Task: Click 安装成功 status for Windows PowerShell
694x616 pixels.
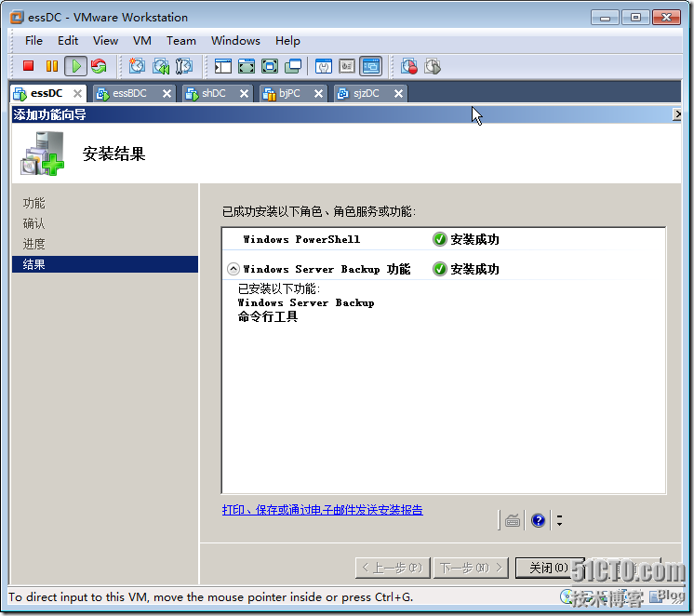Action: click(x=474, y=239)
